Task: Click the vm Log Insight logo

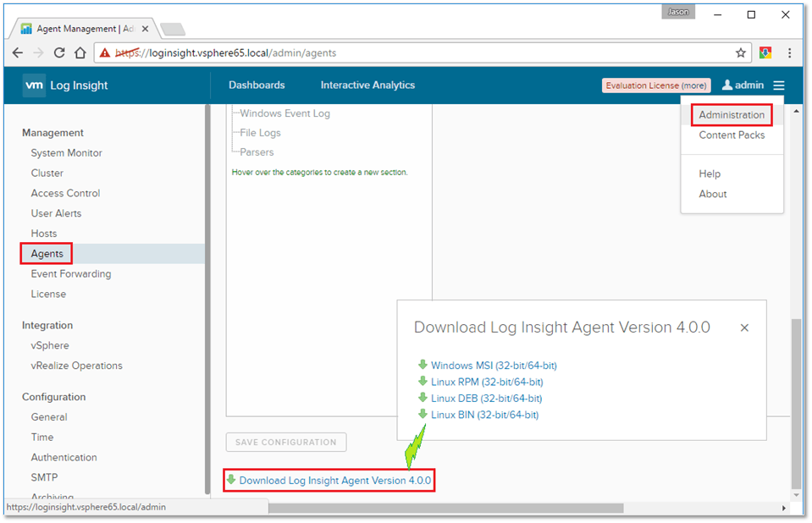Action: click(65, 85)
